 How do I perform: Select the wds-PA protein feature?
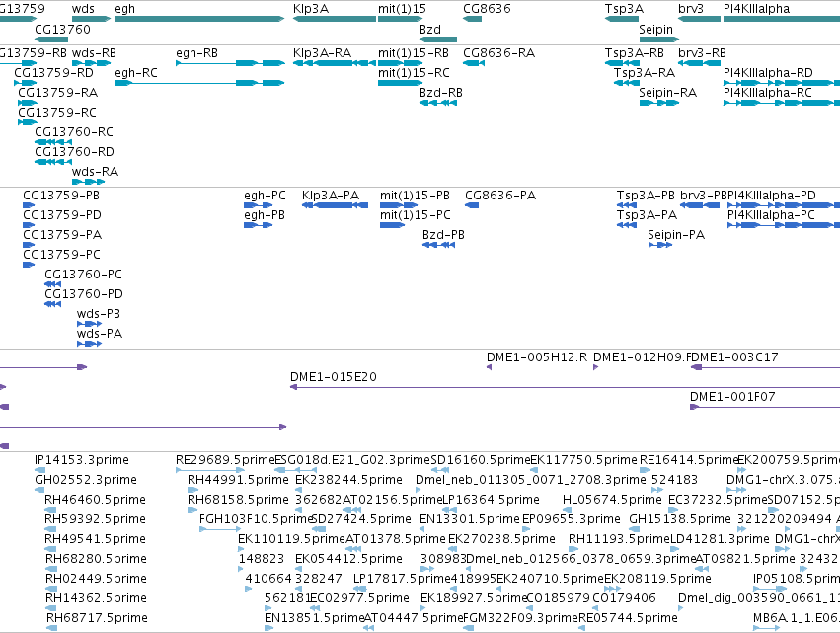pyautogui.click(x=89, y=344)
